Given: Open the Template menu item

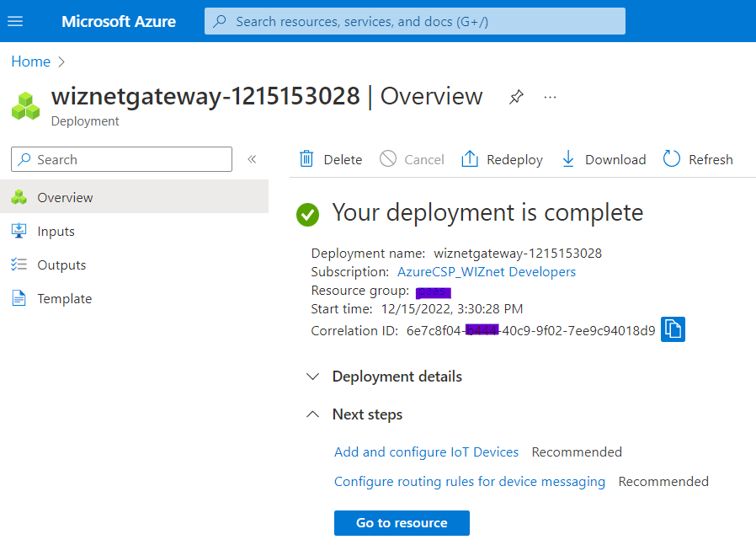Looking at the screenshot, I should click(134, 298).
